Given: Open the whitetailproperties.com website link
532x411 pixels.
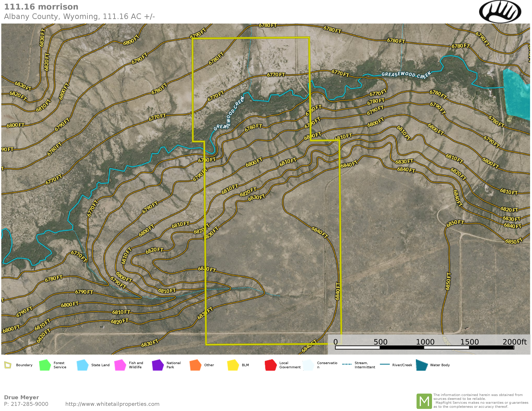Looking at the screenshot, I should [112, 404].
